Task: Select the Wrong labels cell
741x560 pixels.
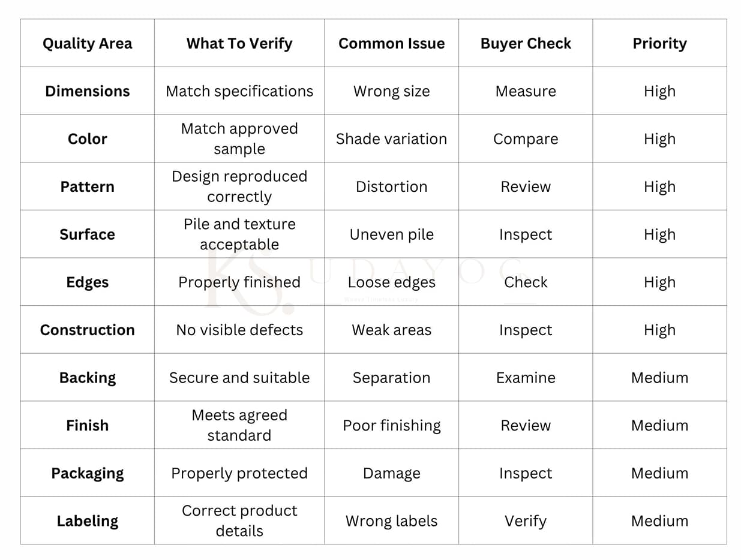Action: 392,521
